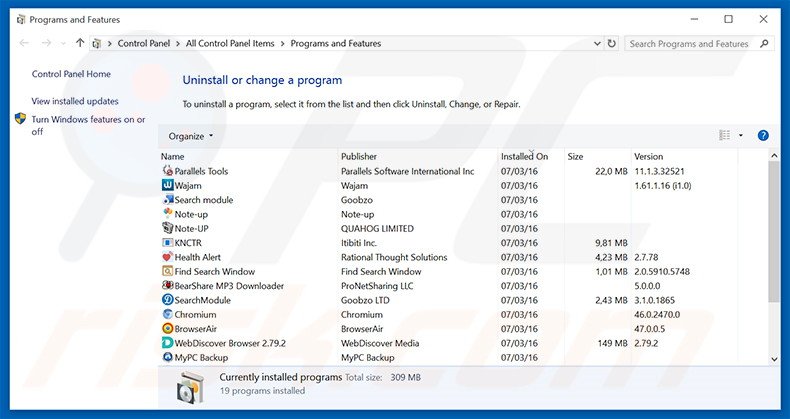Refresh the Programs and Features list
Screen dimensions: 790x419
point(612,43)
